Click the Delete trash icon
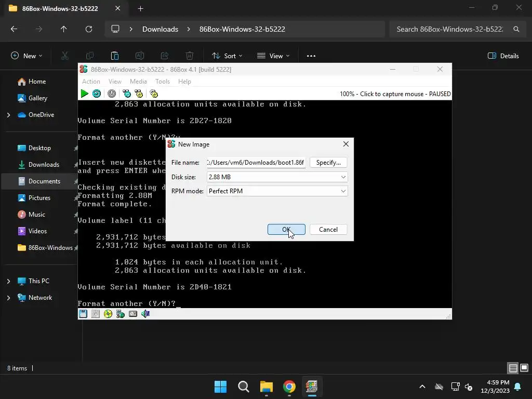 [x=190, y=56]
